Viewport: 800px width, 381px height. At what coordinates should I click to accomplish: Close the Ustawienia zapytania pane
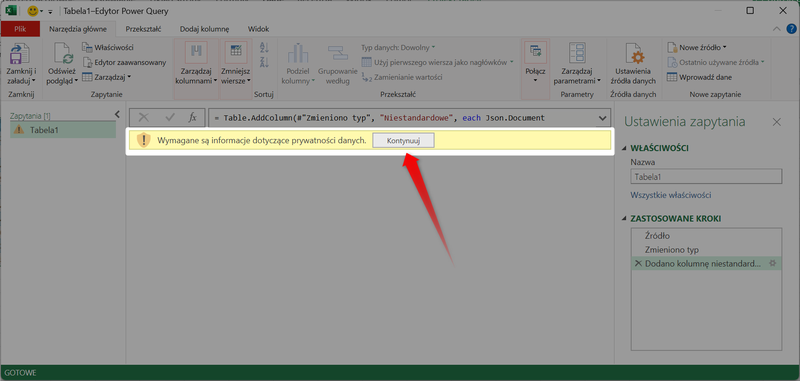(777, 122)
